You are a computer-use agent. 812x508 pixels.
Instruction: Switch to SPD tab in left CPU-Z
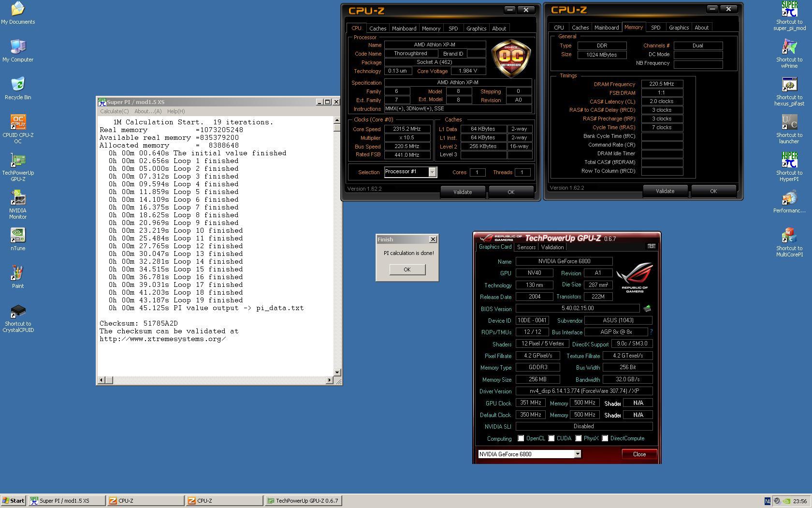453,29
